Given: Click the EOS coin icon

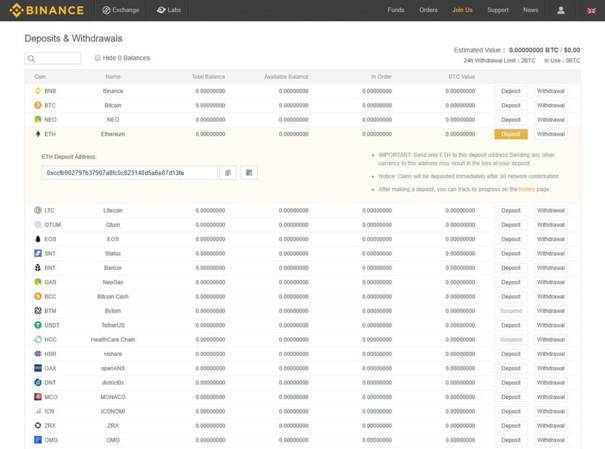Looking at the screenshot, I should (38, 239).
